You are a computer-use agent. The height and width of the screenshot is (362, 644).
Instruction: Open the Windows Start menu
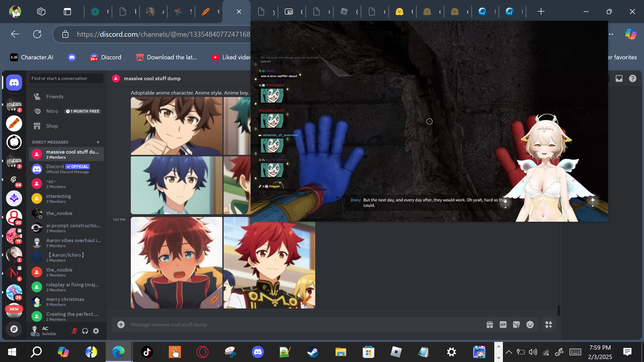12,352
